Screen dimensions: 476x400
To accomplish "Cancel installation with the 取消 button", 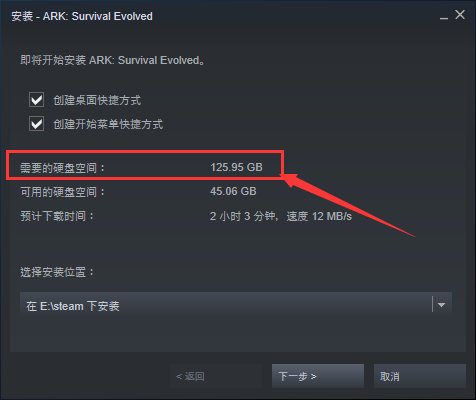I will [420, 376].
